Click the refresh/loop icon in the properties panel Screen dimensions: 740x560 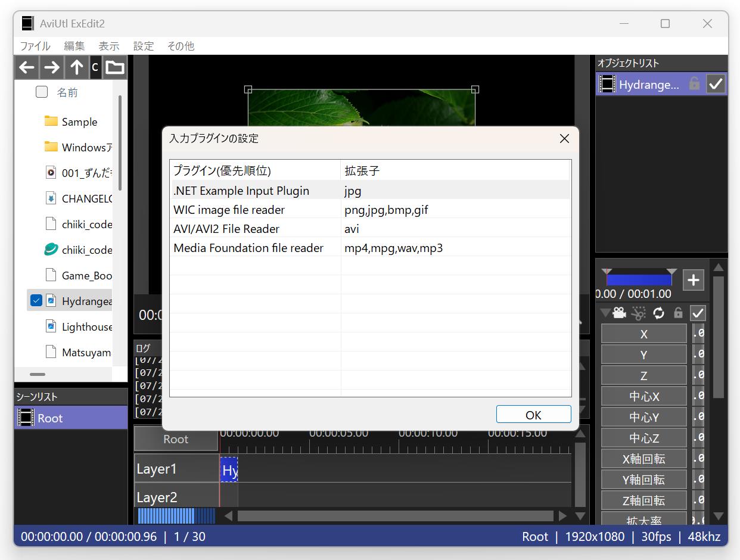pos(658,313)
